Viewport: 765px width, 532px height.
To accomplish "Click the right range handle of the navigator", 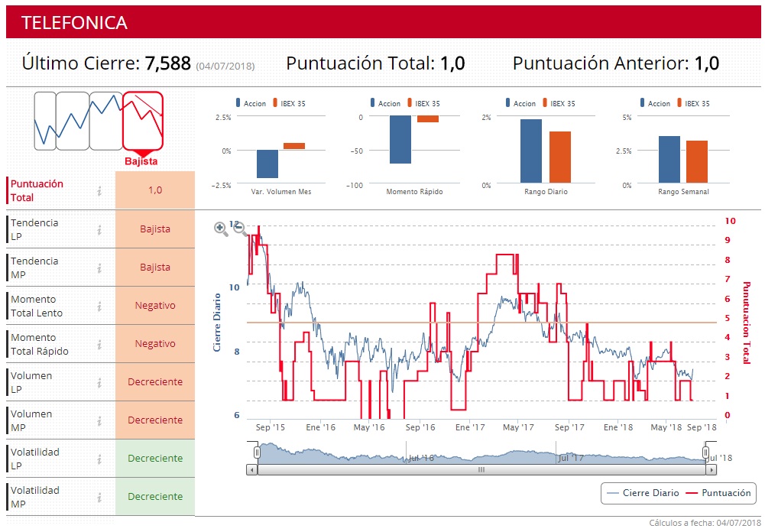I will tap(705, 453).
